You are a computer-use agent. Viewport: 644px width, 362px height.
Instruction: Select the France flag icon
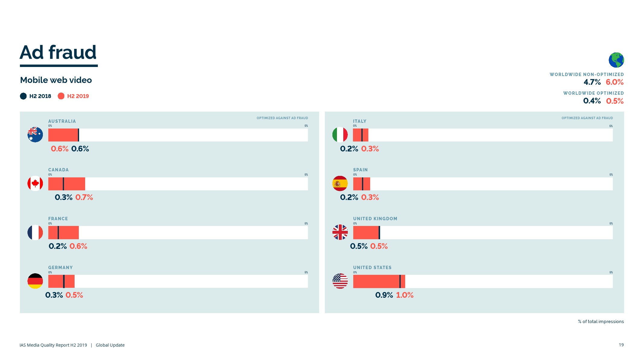point(35,233)
